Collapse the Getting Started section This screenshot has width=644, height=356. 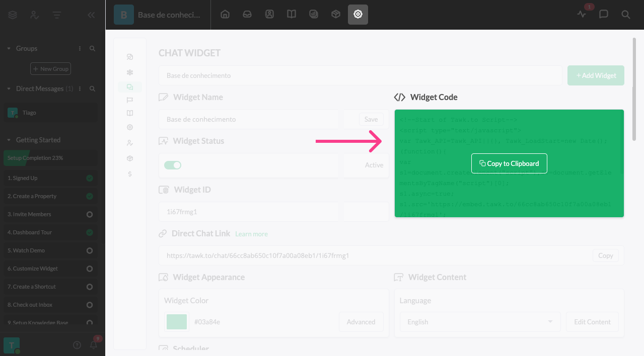pos(9,140)
